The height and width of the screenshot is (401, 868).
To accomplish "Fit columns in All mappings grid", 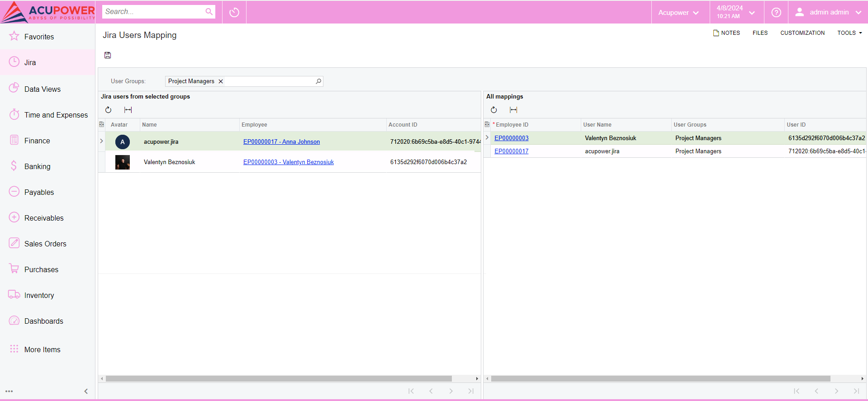I will (x=513, y=110).
